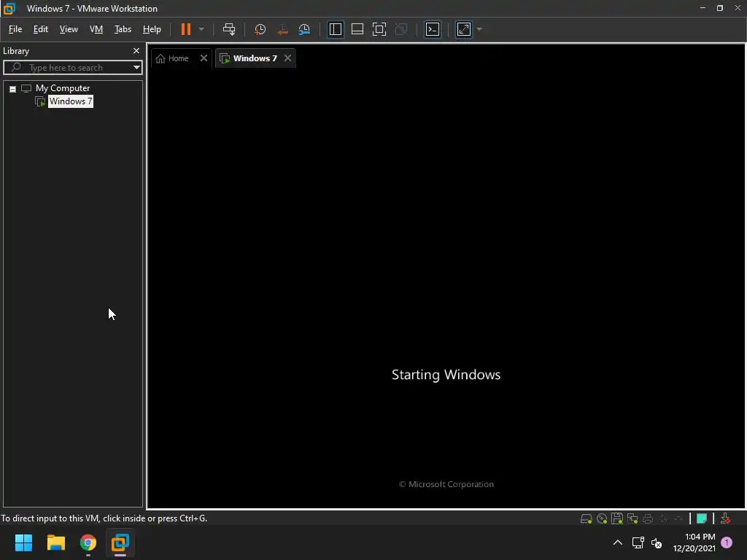Toggle the thumbnail bar view
Screen dimensions: 747x560
[x=357, y=29]
